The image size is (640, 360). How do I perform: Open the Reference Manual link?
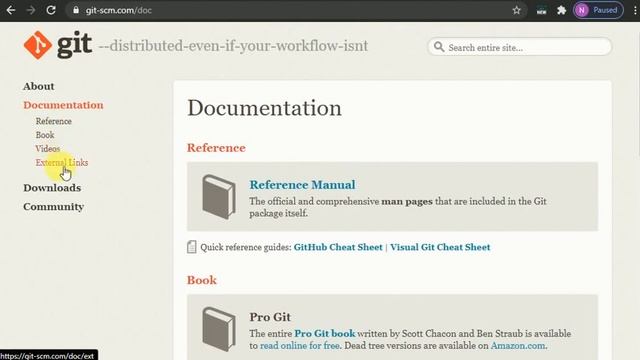tap(302, 185)
